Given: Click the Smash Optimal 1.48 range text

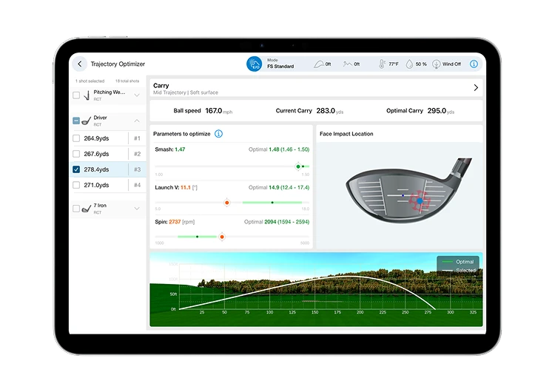Looking at the screenshot, I should [279, 149].
